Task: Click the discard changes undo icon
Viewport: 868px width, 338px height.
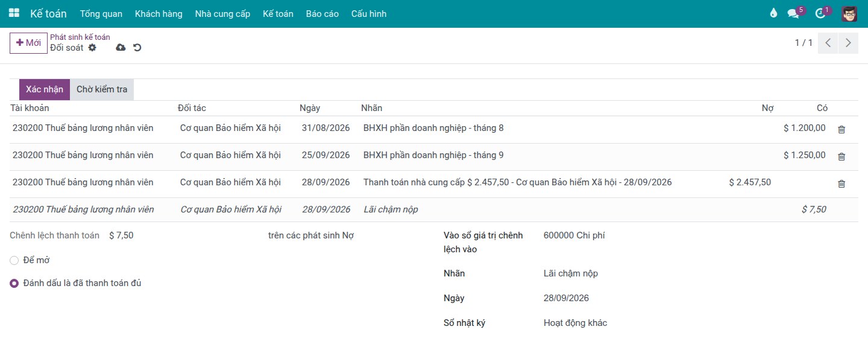Action: coord(137,47)
